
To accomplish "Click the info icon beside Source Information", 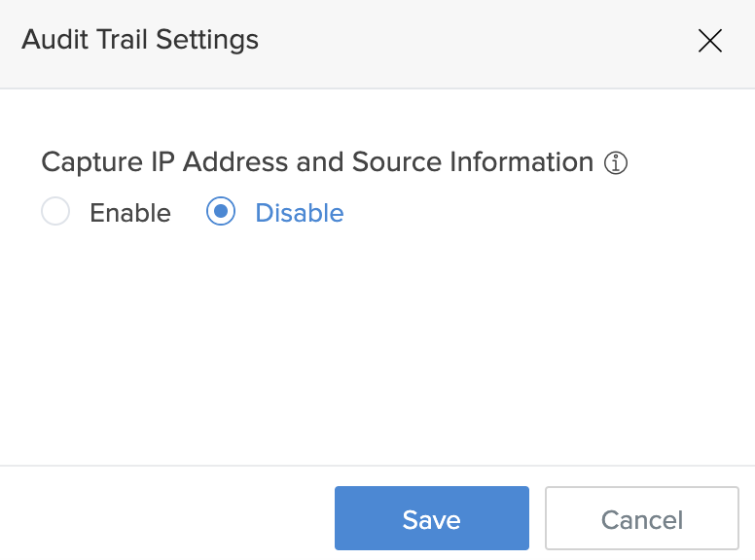I will click(616, 162).
